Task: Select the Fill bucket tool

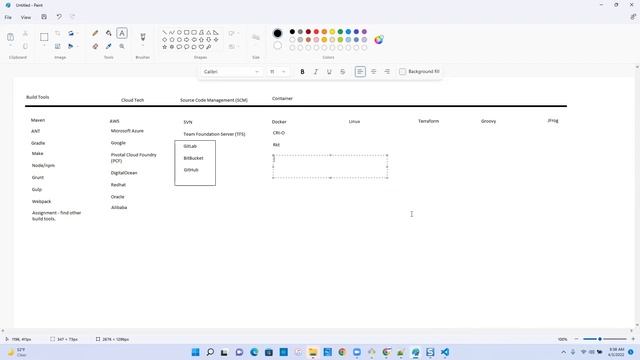Action: pyautogui.click(x=109, y=33)
